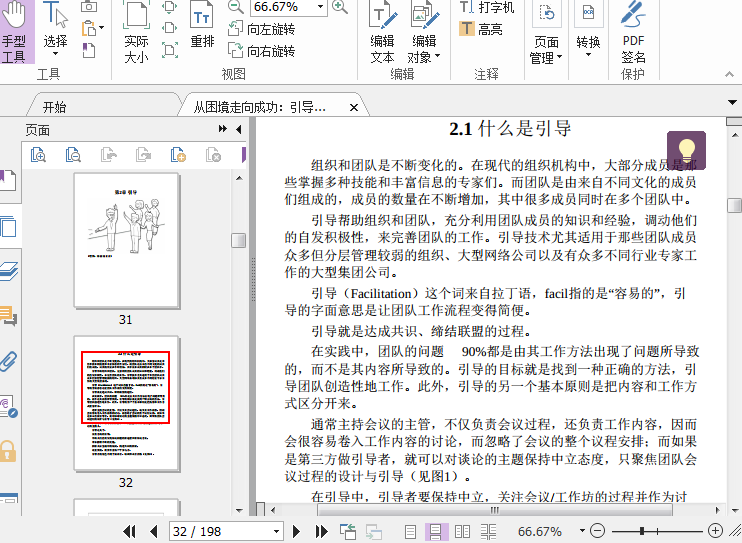The image size is (742, 543).
Task: Click the lightbulb tips icon
Action: [686, 150]
